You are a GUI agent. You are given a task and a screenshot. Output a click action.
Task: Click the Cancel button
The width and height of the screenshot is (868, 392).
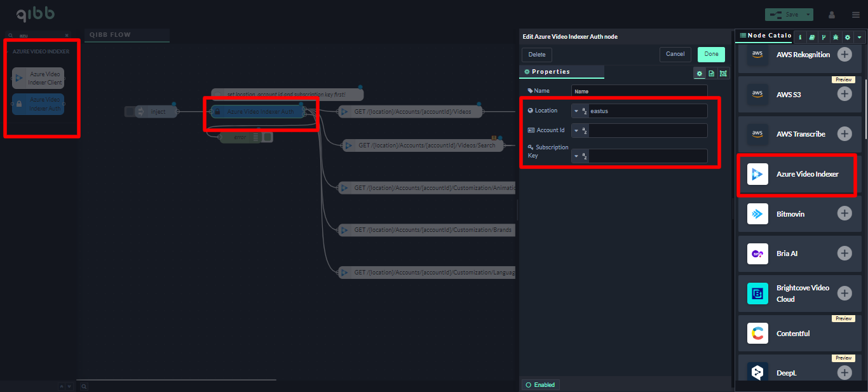tap(675, 55)
